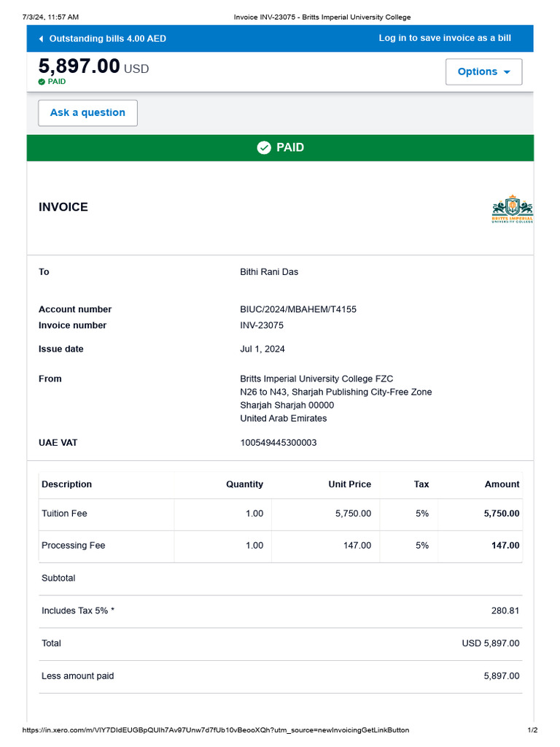Image resolution: width=560 pixels, height=747 pixels.
Task: Click the Quantity column header
Action: pos(244,484)
